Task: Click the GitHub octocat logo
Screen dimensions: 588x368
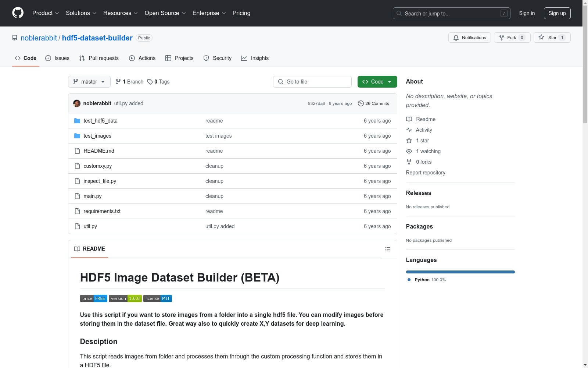Action: (18, 13)
